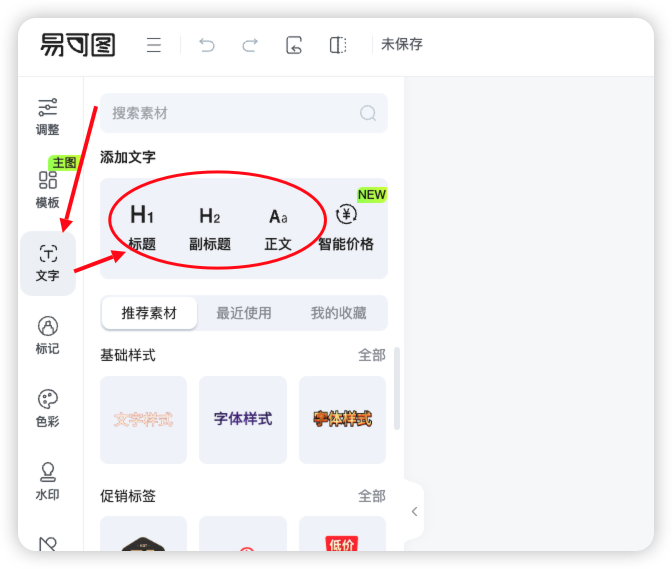This screenshot has width=672, height=569.
Task: Choose the purple 字体样式 thumbnail
Action: point(243,420)
